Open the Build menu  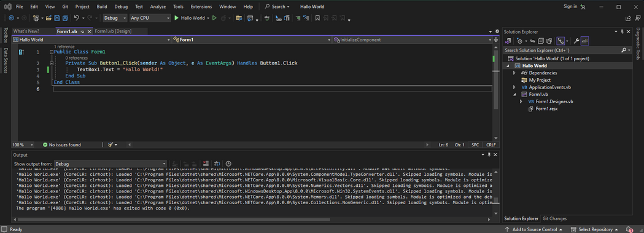102,7
